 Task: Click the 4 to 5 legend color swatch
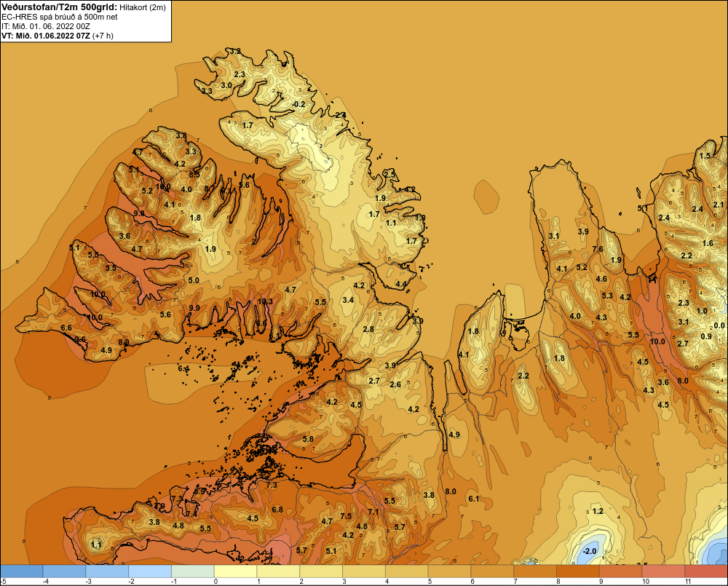pyautogui.click(x=407, y=571)
